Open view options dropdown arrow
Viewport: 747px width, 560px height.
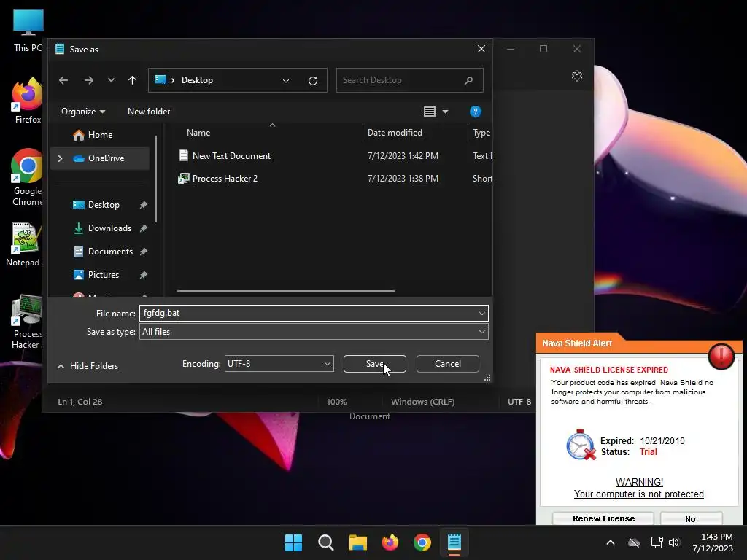point(446,112)
